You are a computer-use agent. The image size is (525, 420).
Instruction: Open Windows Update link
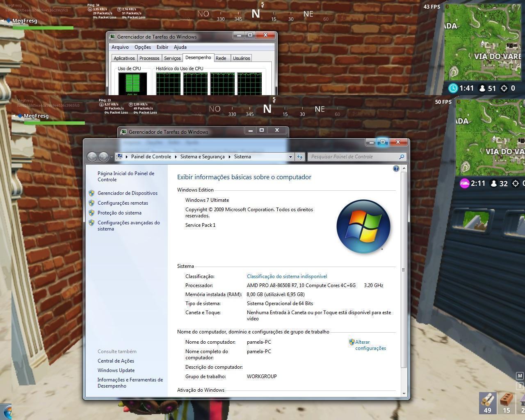[x=116, y=370]
